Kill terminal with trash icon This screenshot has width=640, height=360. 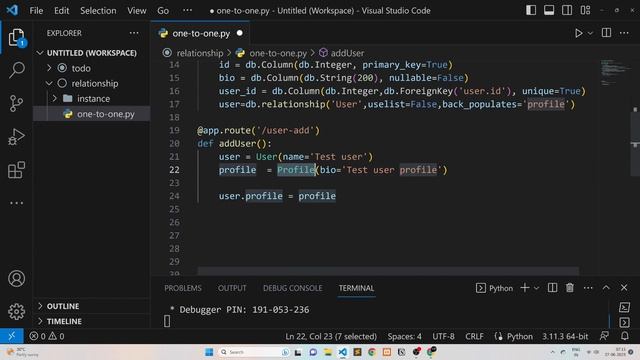tap(570, 288)
